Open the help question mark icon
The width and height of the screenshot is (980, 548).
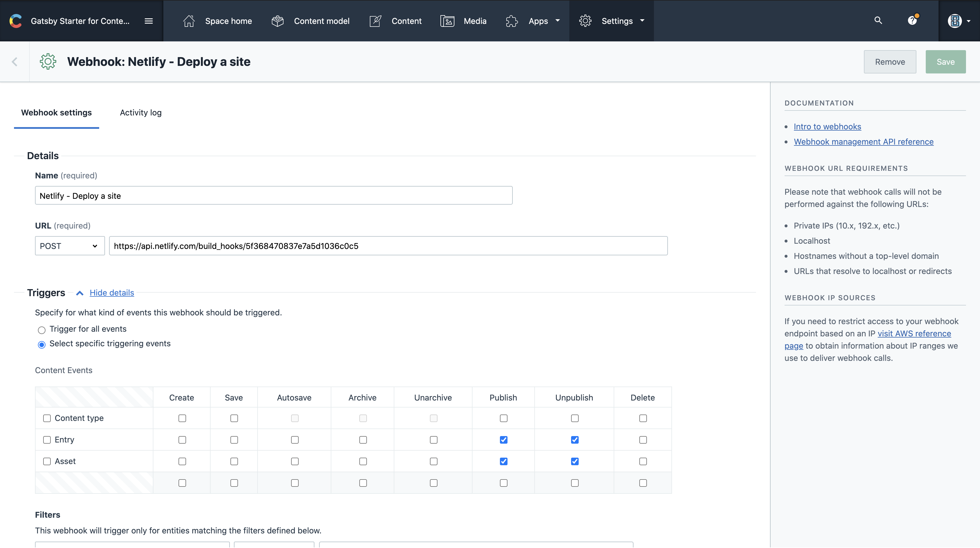pos(912,20)
